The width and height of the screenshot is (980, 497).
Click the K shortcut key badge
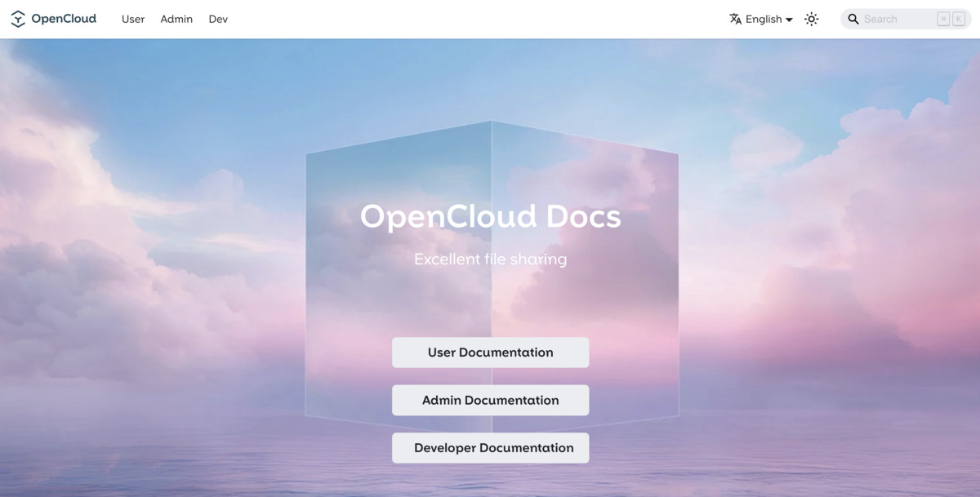point(959,19)
